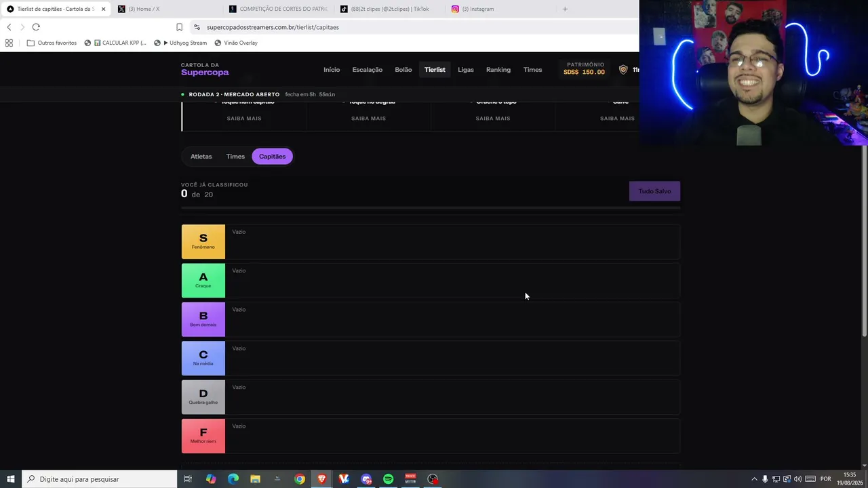Switch tierlist to Atletas
Screen dimensions: 868x488
tap(201, 157)
